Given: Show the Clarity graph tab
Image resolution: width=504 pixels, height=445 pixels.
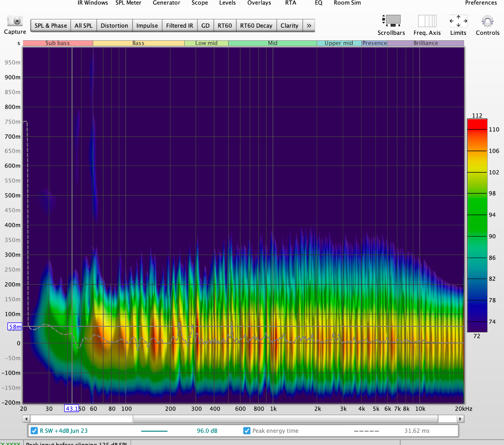Looking at the screenshot, I should point(289,26).
